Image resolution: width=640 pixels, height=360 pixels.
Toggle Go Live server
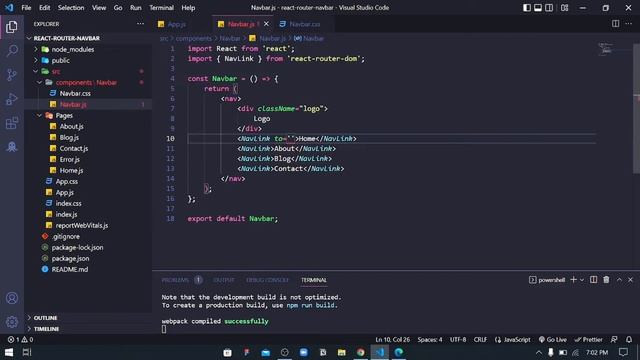[x=553, y=340]
